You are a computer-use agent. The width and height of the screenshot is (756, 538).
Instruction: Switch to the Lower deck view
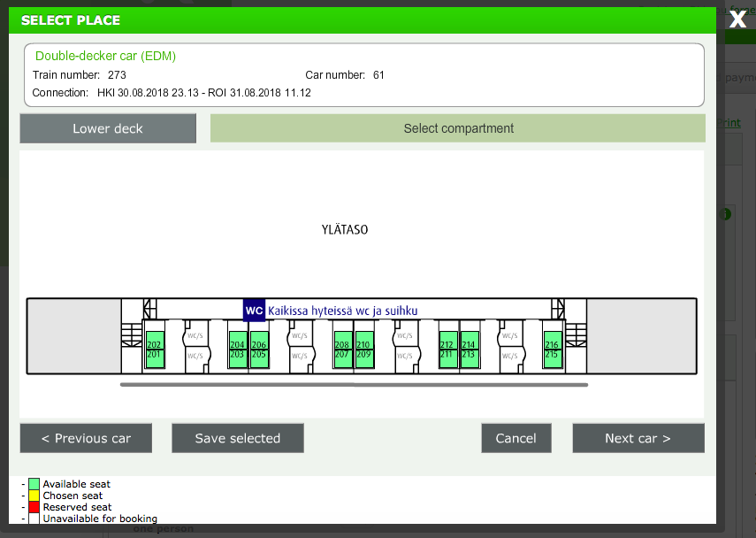click(108, 128)
